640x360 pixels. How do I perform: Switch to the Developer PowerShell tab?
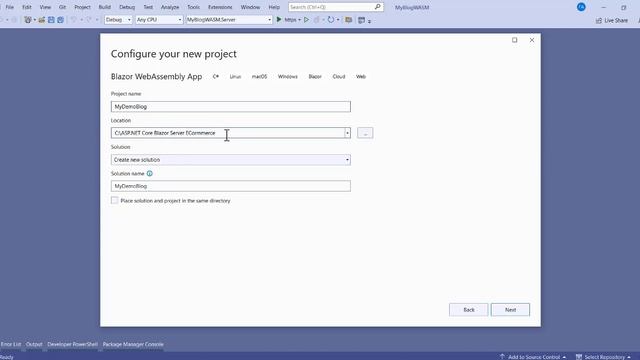[x=73, y=344]
